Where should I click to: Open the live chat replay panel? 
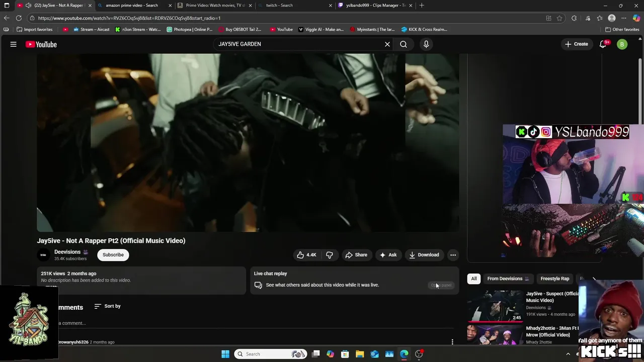[x=441, y=285]
